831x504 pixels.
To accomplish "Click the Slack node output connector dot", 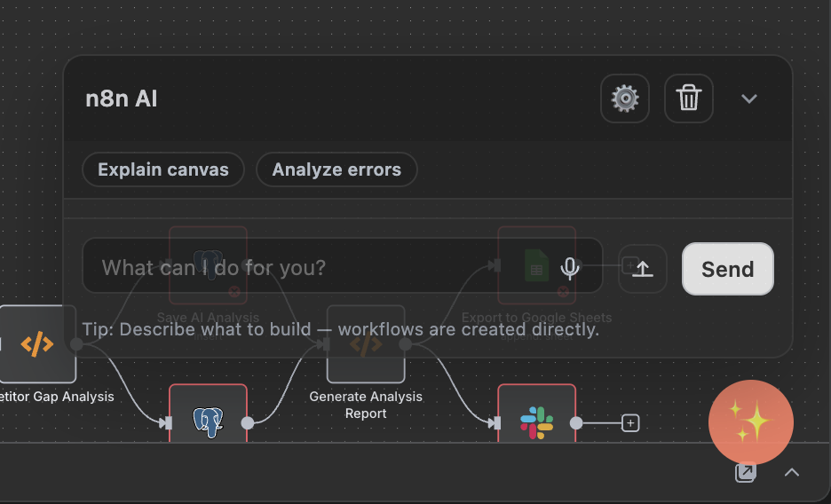I will [576, 423].
